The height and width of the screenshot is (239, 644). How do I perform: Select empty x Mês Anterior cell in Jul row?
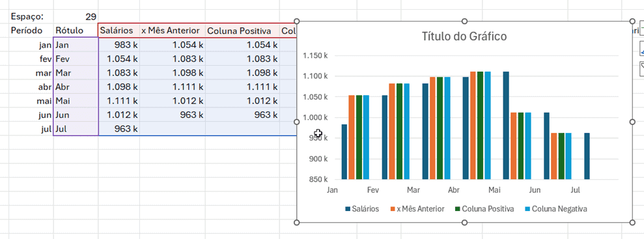coord(173,128)
